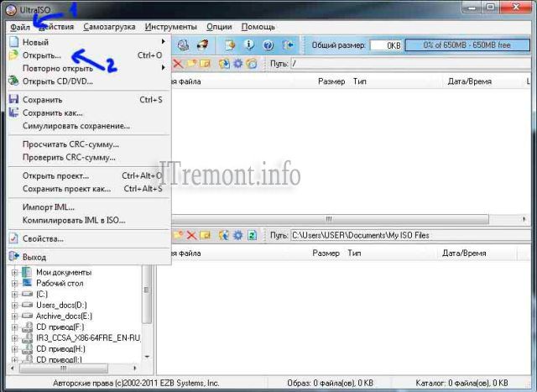Image resolution: width=537 pixels, height=392 pixels.
Task: Click the Open CD/DVD disc icon in menu
Action: click(x=13, y=81)
